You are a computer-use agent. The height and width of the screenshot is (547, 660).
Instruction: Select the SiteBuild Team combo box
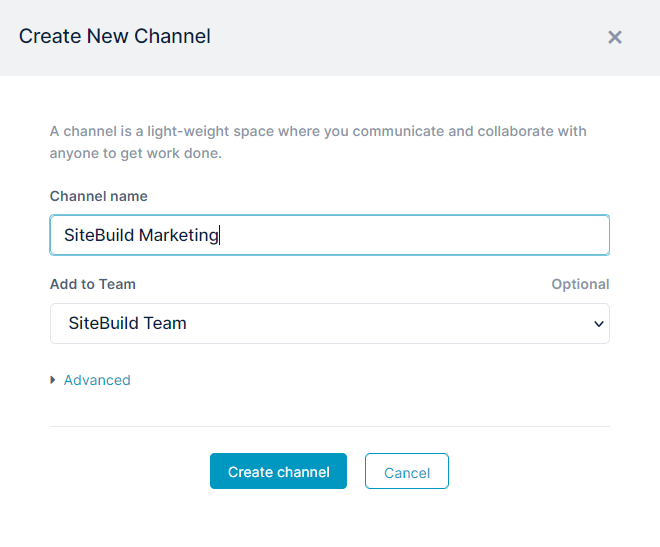click(x=330, y=323)
